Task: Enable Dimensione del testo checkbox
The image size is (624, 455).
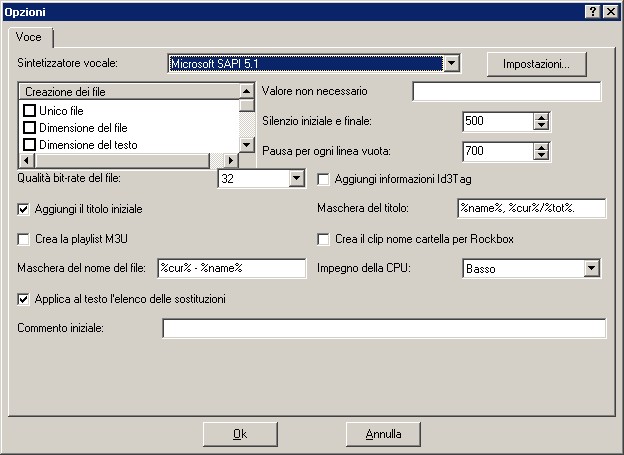Action: tap(30, 145)
